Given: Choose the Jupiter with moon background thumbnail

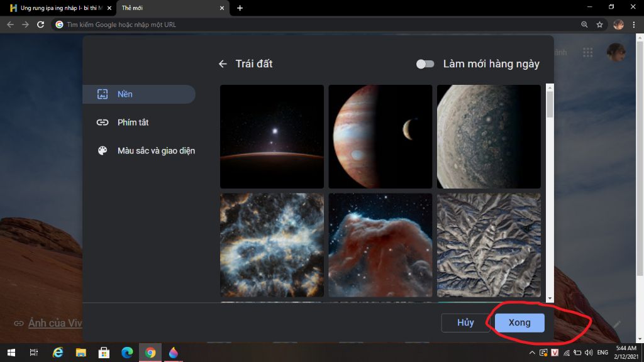Looking at the screenshot, I should click(x=380, y=136).
